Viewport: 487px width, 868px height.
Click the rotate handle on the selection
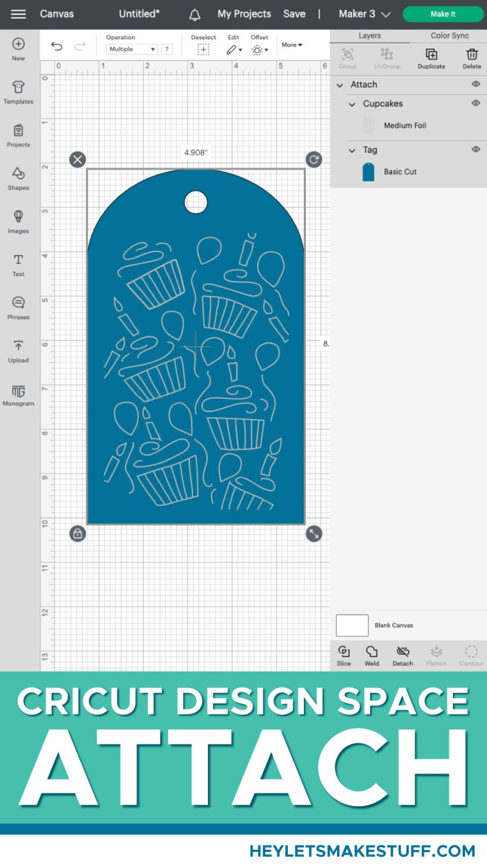click(314, 159)
